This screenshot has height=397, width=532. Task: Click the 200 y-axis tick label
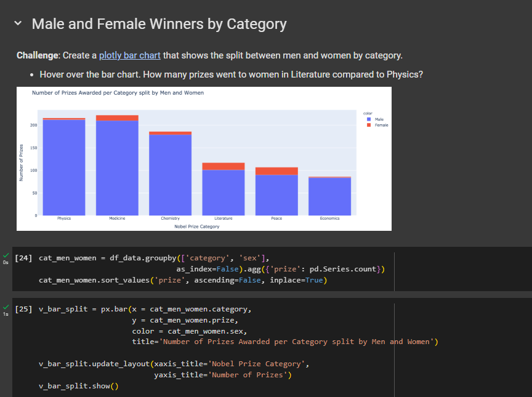(x=34, y=125)
